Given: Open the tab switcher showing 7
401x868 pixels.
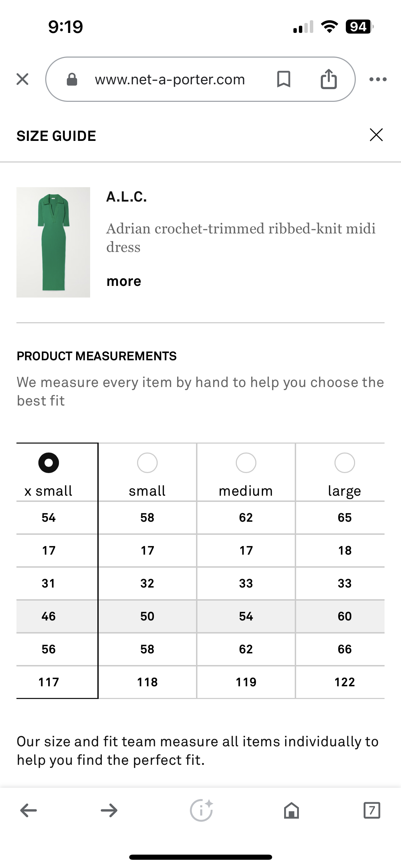Looking at the screenshot, I should 372,810.
